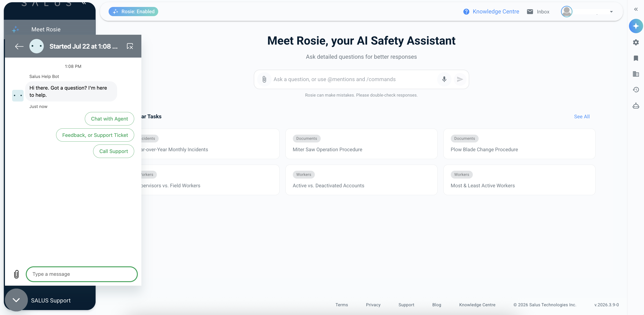Click the Workers tag on Most & Least Active card
This screenshot has width=644, height=315.
pos(462,175)
